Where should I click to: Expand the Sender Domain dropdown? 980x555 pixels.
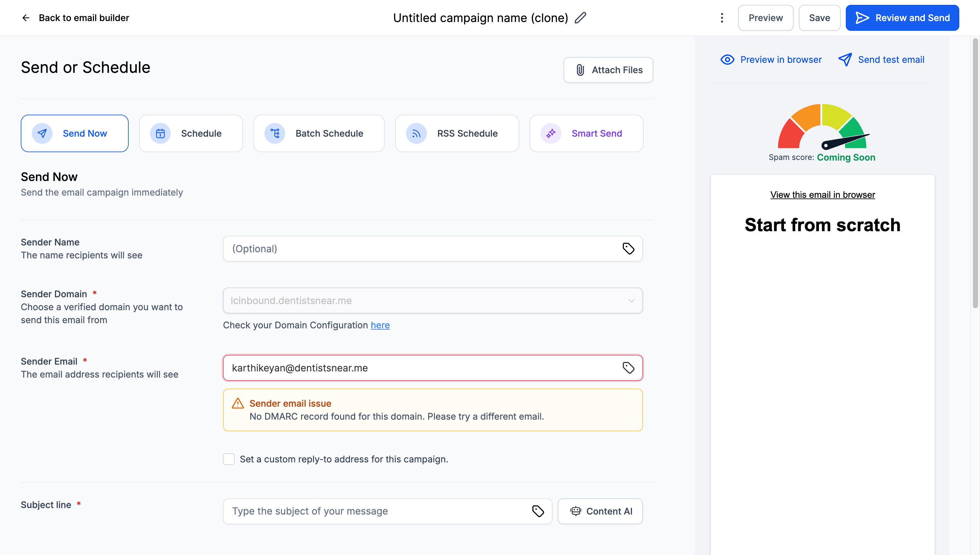[x=427, y=300]
